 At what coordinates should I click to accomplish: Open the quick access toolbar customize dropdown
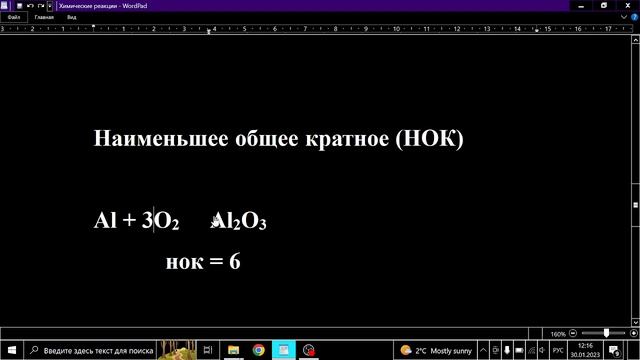[x=50, y=6]
